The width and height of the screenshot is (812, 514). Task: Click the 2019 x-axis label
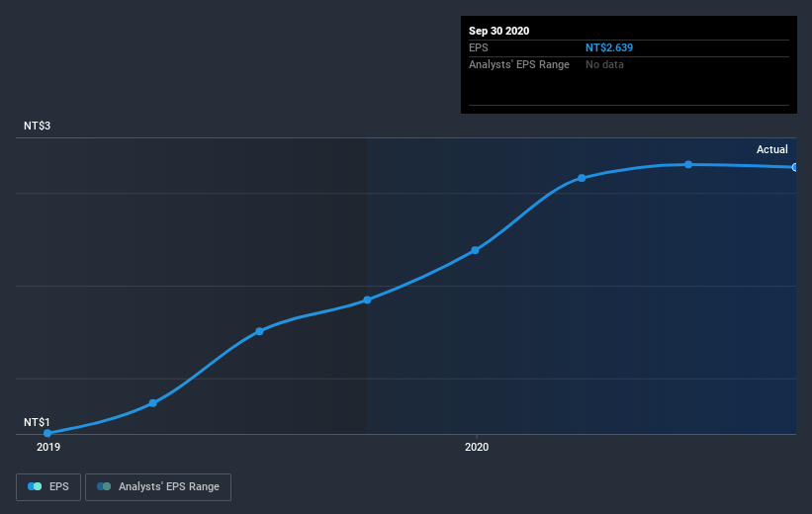point(48,447)
